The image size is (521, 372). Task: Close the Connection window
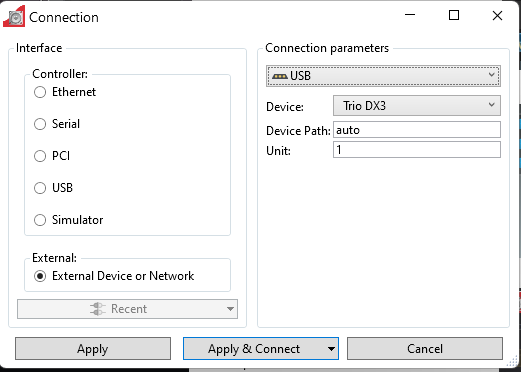pyautogui.click(x=497, y=15)
